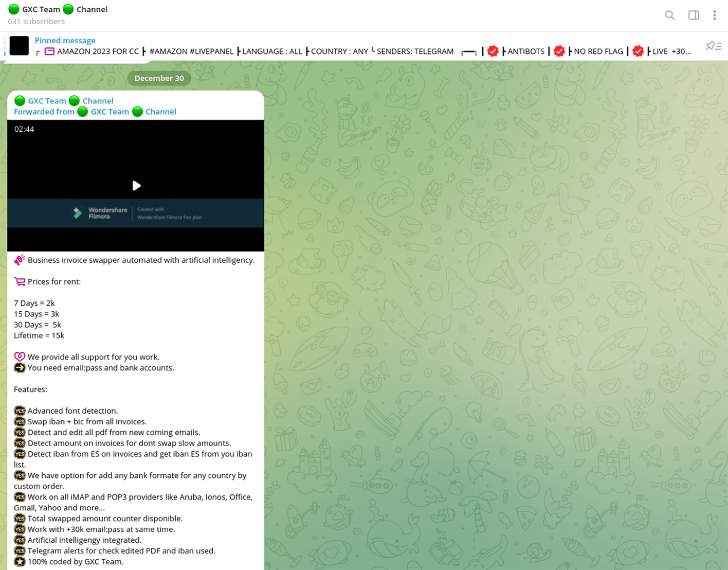Click the December 30 date badge
728x570 pixels.
click(159, 78)
